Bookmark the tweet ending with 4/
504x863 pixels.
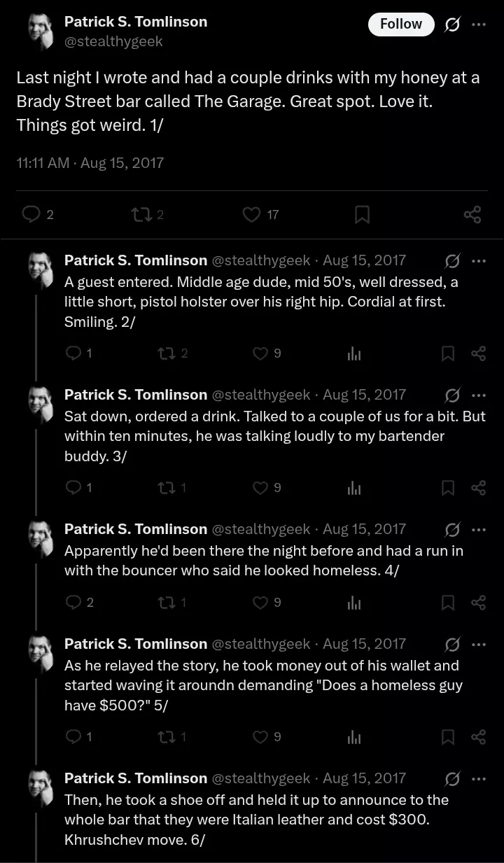tap(448, 603)
